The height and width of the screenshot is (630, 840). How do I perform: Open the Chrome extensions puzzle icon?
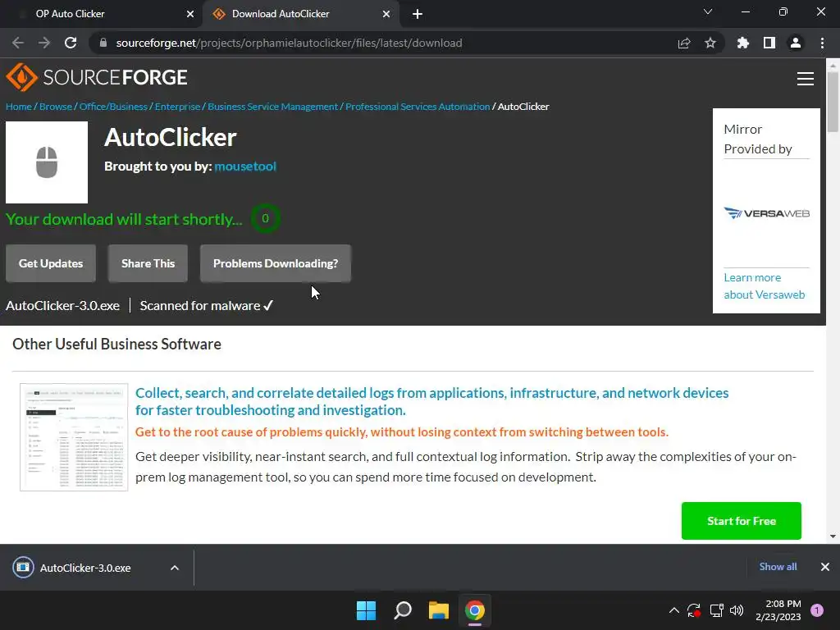click(x=743, y=43)
